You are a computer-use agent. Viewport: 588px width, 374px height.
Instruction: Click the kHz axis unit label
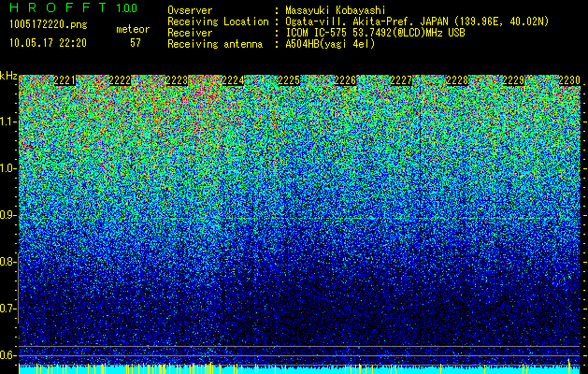(8, 76)
